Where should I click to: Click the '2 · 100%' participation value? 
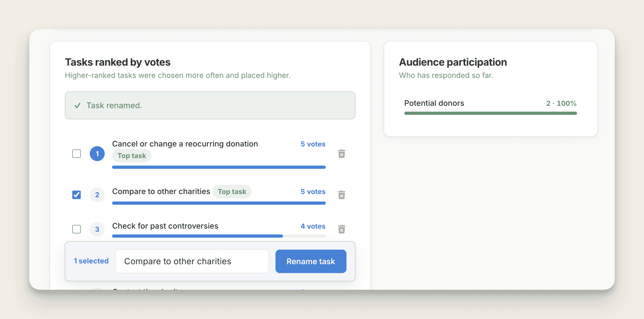561,103
